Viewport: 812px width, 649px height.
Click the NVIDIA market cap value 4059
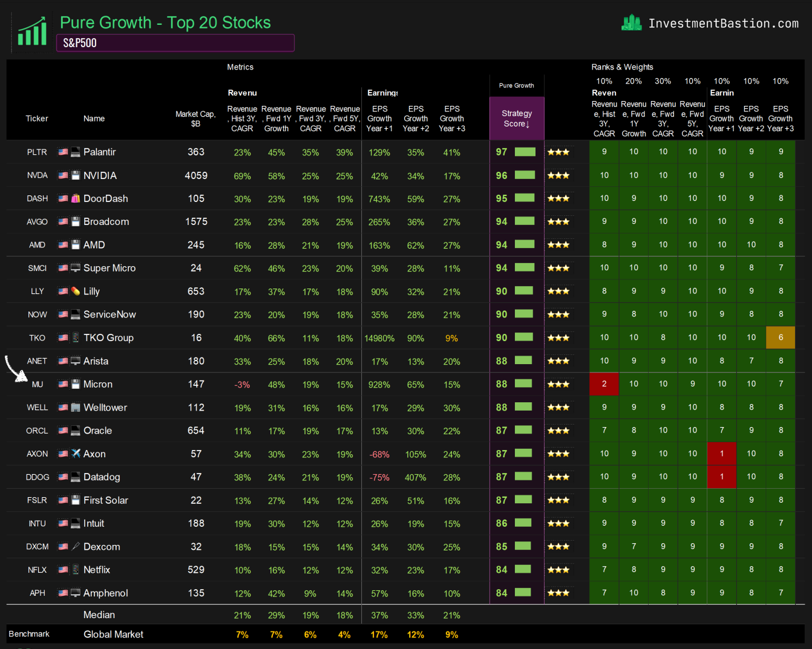[196, 175]
